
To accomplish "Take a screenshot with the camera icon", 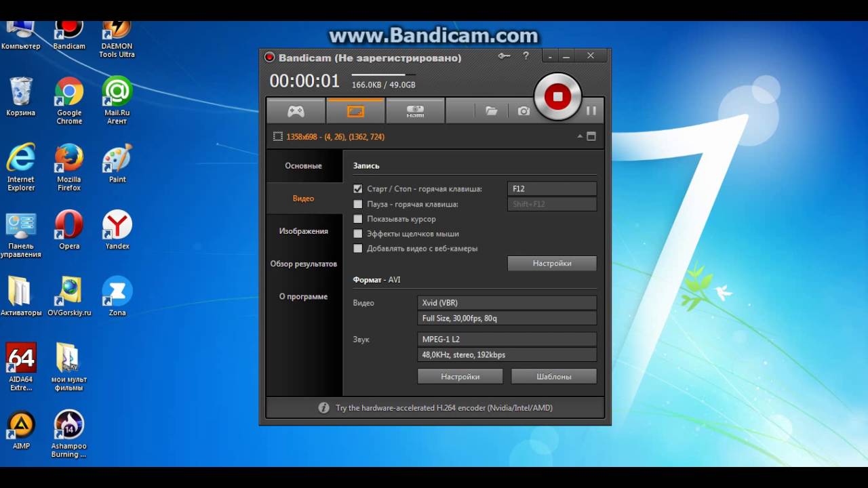I will pos(524,111).
